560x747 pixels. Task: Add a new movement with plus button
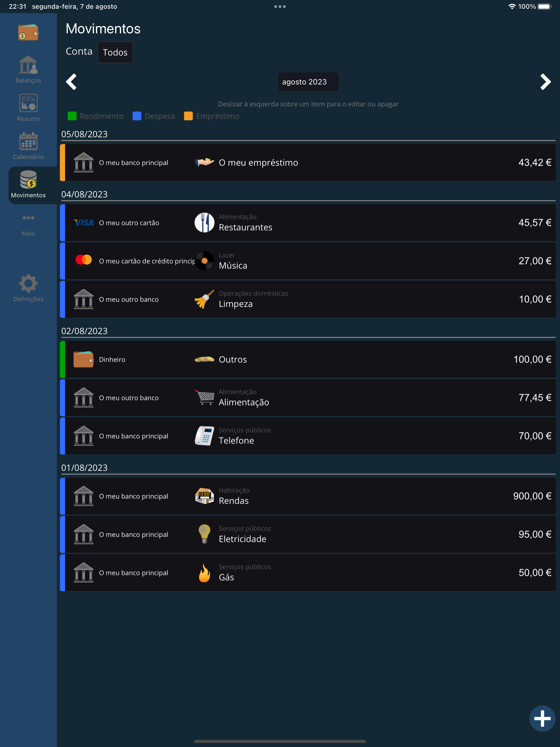pos(542,718)
